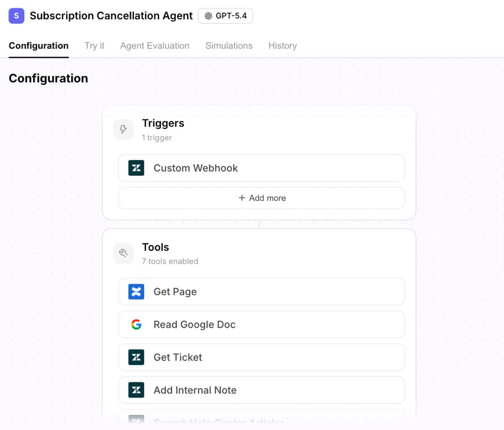Click the '7 tools enabled' subtitle

(x=170, y=261)
